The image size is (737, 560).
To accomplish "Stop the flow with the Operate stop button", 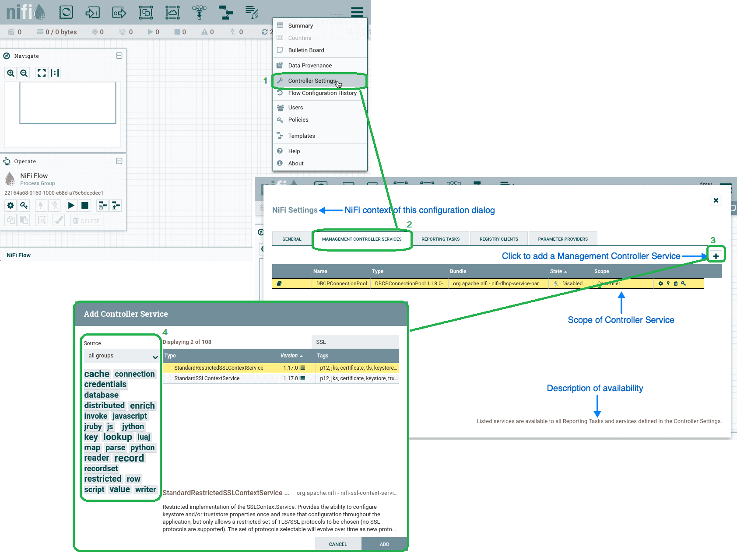I will pyautogui.click(x=85, y=205).
